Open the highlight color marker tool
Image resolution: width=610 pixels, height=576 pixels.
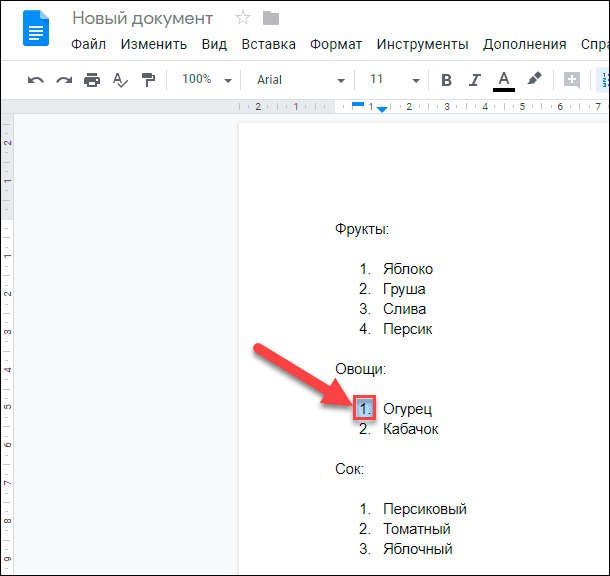click(x=534, y=80)
